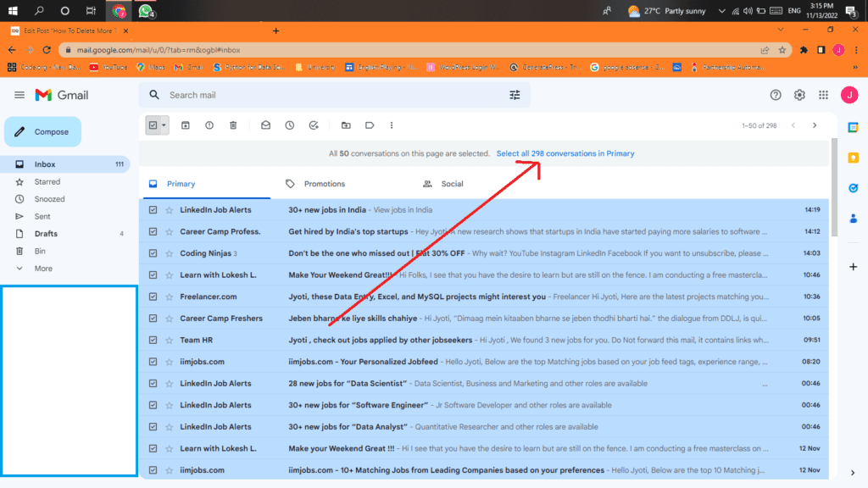This screenshot has height=488, width=868.
Task: Uncheck the select-all checkbox in toolbar
Action: (x=153, y=125)
